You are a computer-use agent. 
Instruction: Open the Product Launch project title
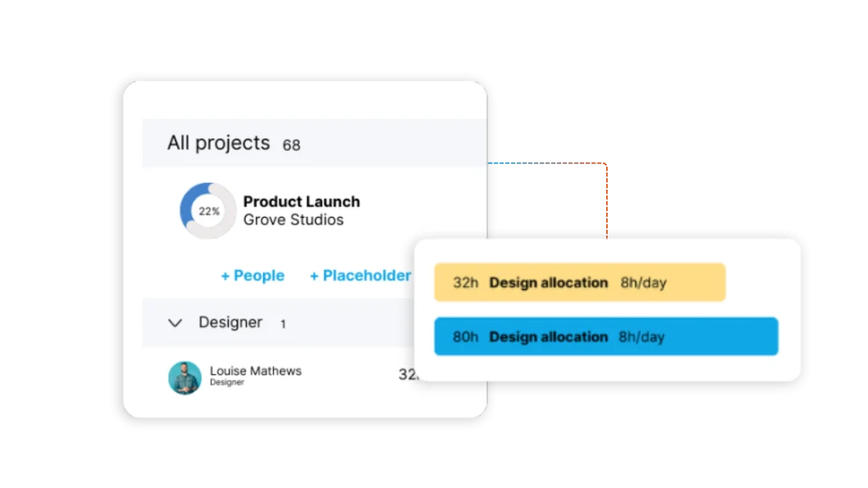coord(301,202)
